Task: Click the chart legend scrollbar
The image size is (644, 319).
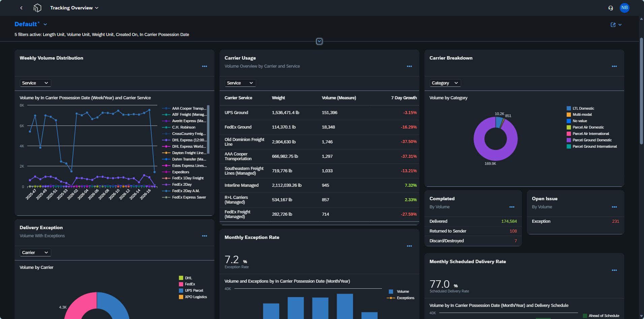Action: click(x=208, y=130)
